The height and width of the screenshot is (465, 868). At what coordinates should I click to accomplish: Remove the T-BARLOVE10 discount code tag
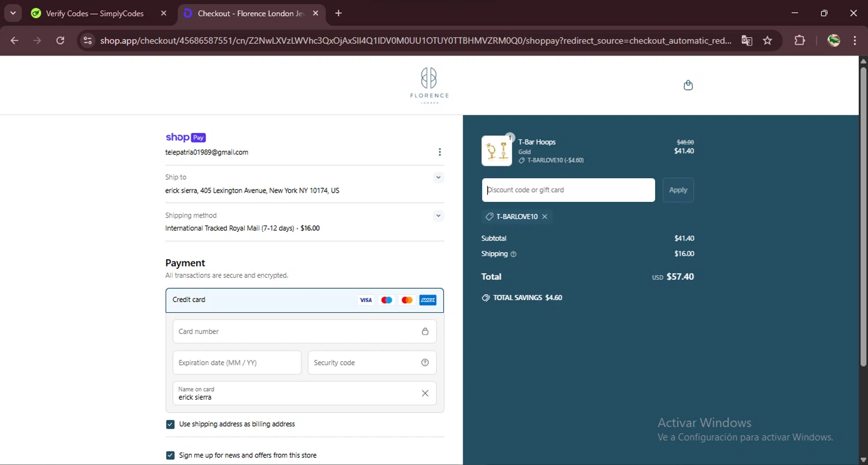click(x=545, y=216)
